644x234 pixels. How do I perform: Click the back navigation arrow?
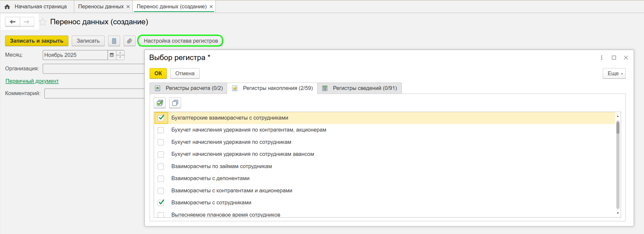(x=13, y=22)
